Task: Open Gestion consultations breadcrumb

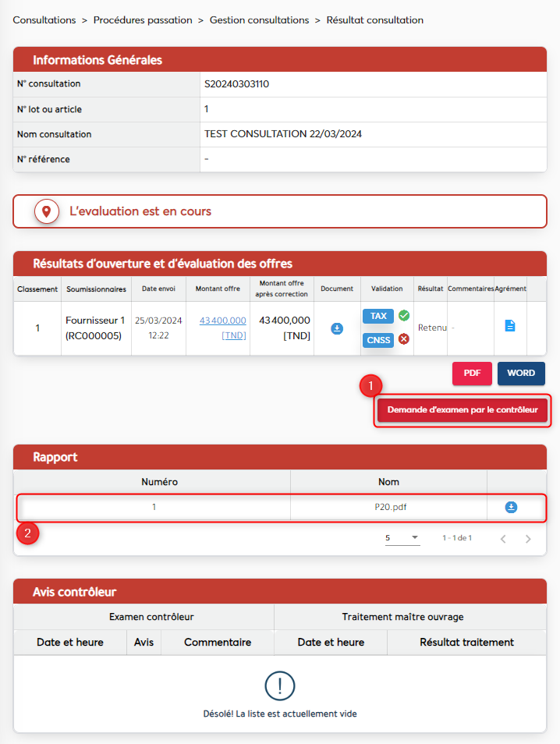Action: (x=259, y=20)
